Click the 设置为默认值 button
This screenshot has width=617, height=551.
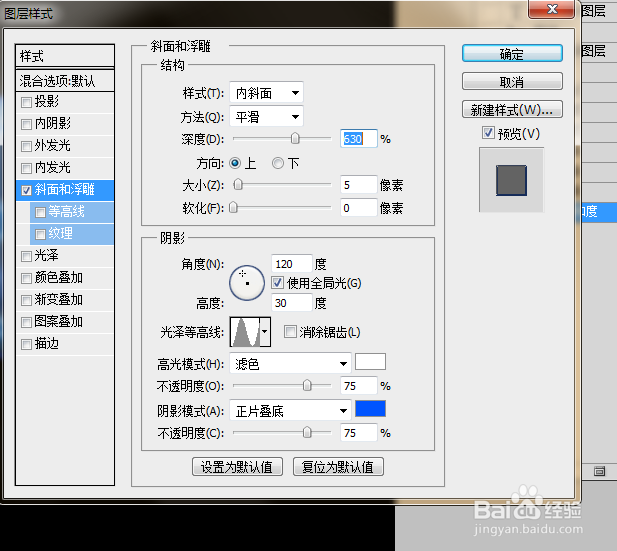pos(237,467)
